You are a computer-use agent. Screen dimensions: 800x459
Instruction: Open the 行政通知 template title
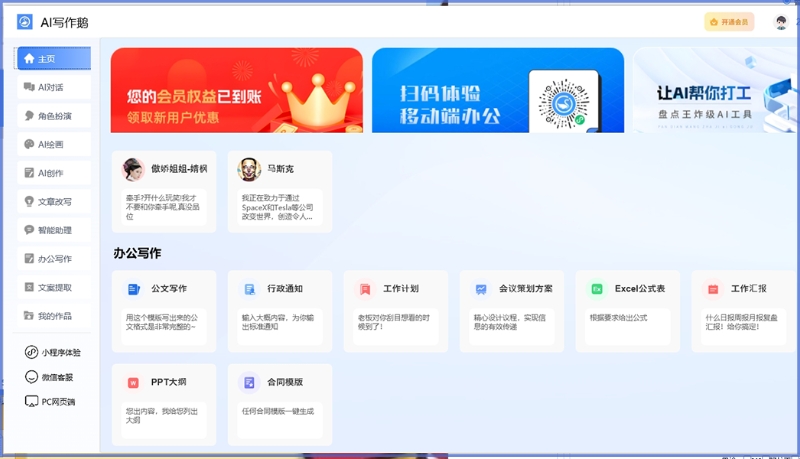click(285, 289)
